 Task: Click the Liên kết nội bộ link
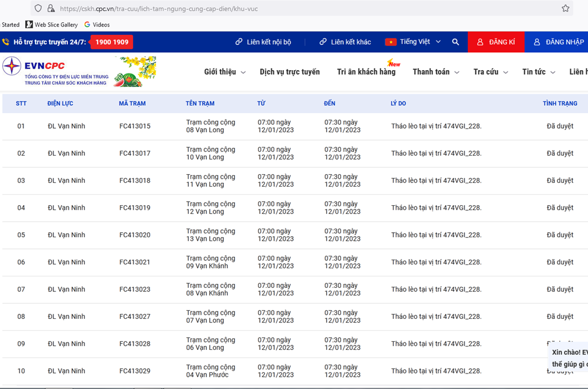click(263, 42)
